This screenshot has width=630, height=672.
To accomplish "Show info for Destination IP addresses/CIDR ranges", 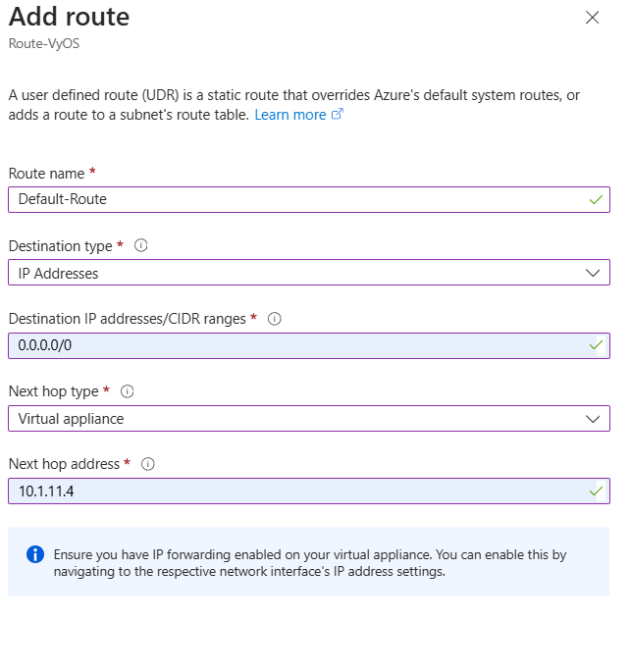I will pyautogui.click(x=275, y=319).
